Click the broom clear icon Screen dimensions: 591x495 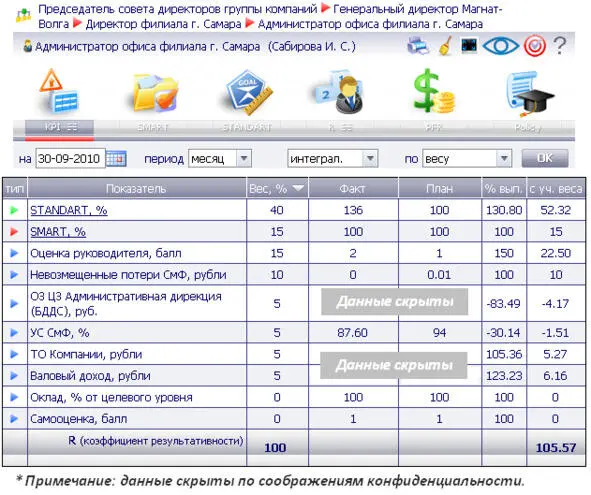coord(446,46)
